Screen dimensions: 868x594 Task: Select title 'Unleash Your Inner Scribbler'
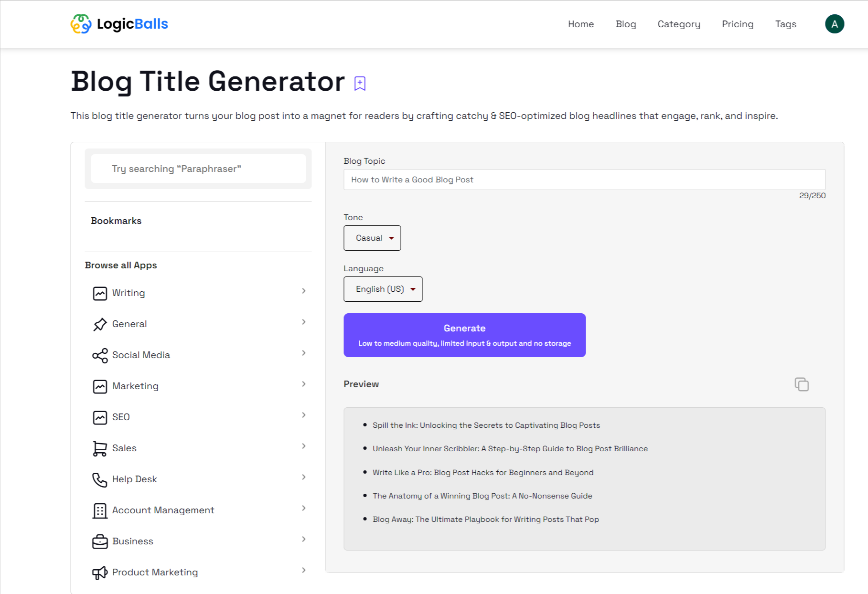coord(510,448)
